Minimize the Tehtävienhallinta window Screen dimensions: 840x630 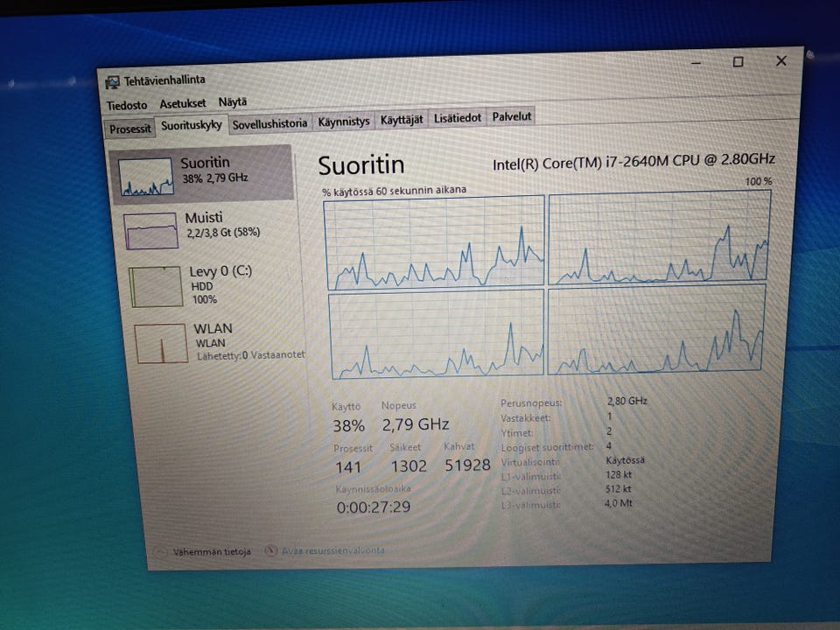[696, 63]
